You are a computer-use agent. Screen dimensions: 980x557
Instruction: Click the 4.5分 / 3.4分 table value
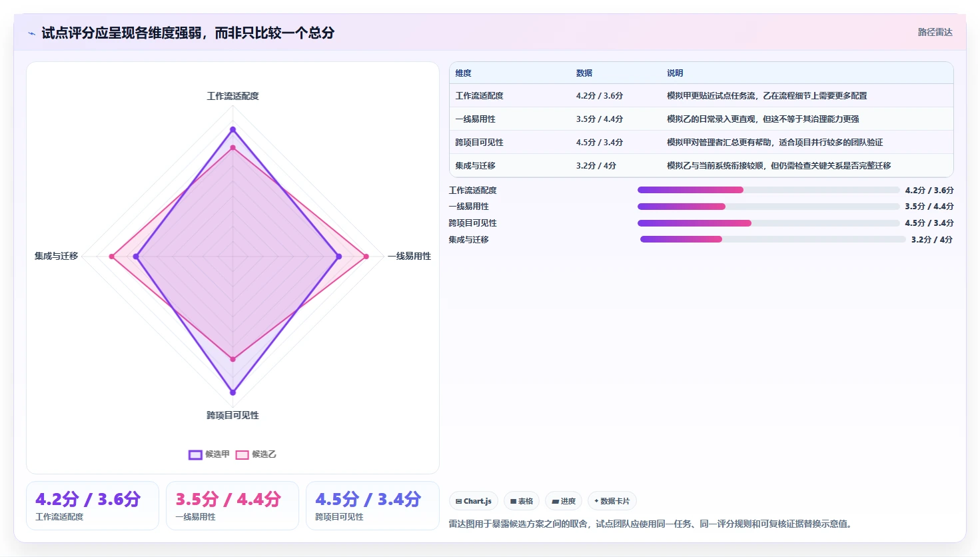click(x=600, y=143)
